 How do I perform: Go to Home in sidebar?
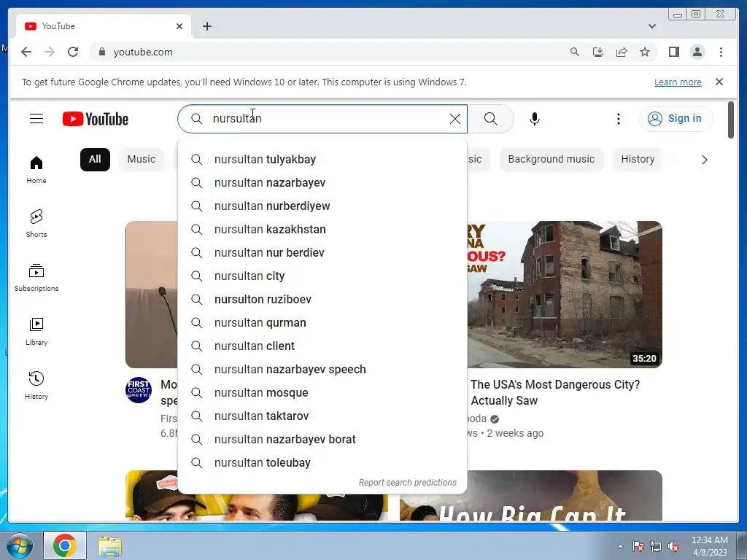36,169
